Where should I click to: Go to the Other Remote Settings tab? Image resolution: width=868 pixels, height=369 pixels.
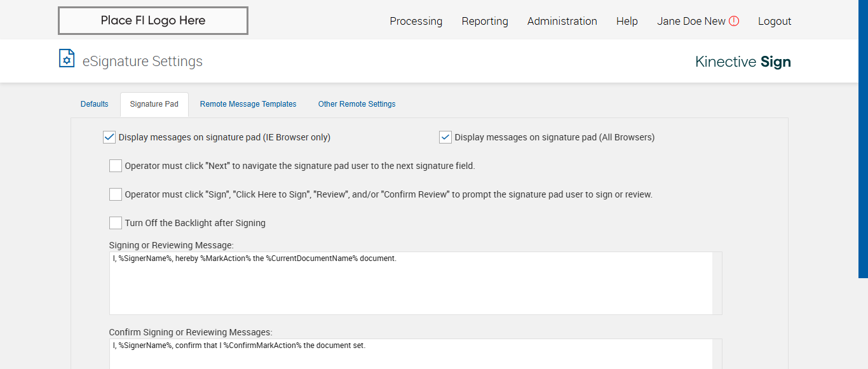point(356,104)
